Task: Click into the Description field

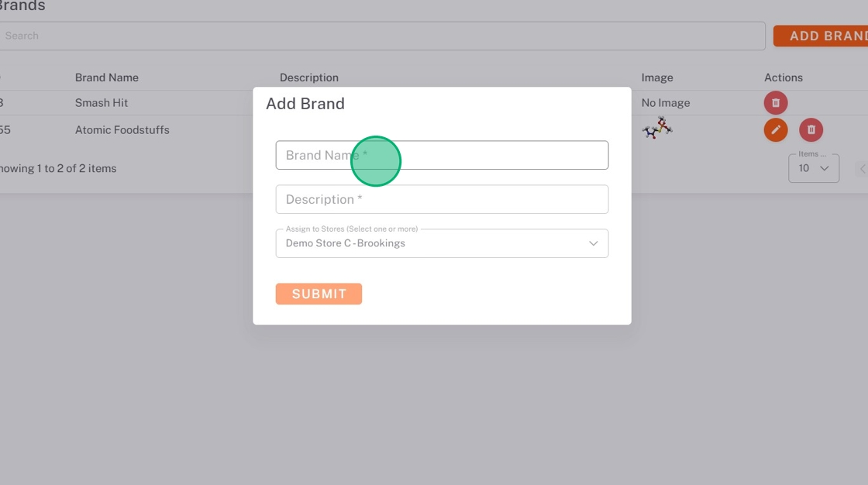Action: [x=442, y=199]
